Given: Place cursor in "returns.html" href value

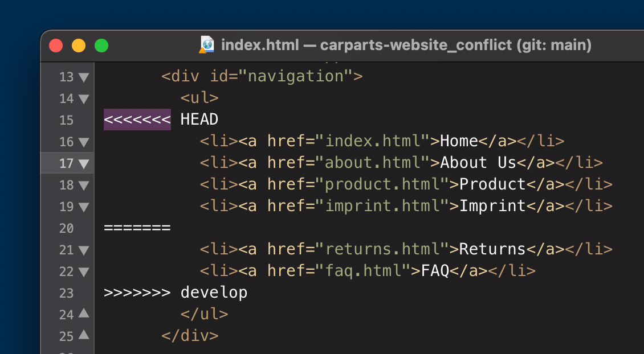Looking at the screenshot, I should [x=382, y=249].
